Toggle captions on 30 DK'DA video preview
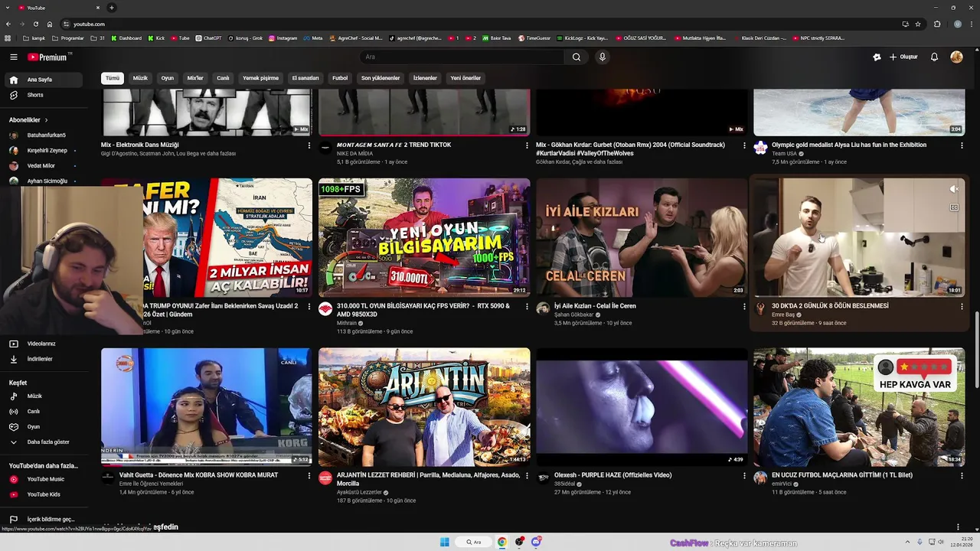This screenshot has height=551, width=980. point(954,207)
